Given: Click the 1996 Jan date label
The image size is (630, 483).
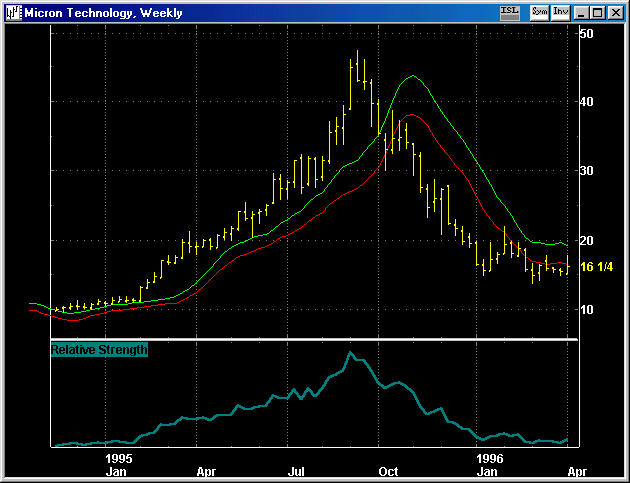Looking at the screenshot, I should [x=489, y=465].
